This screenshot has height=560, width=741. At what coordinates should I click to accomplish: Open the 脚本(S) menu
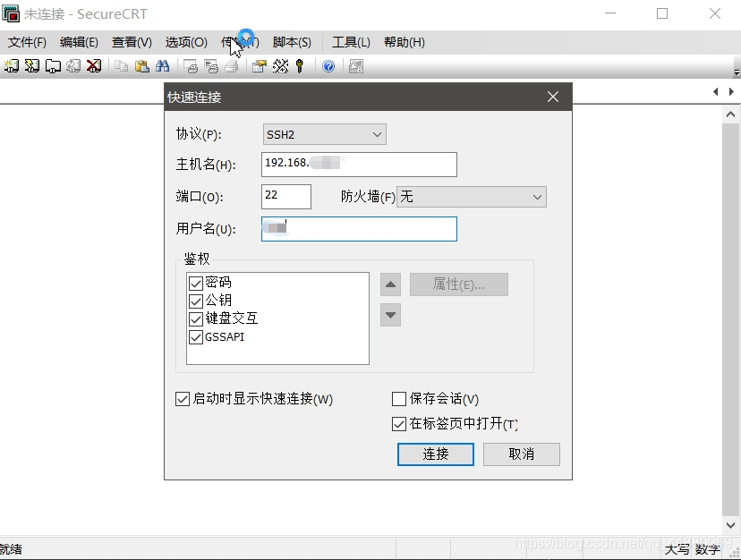(292, 43)
